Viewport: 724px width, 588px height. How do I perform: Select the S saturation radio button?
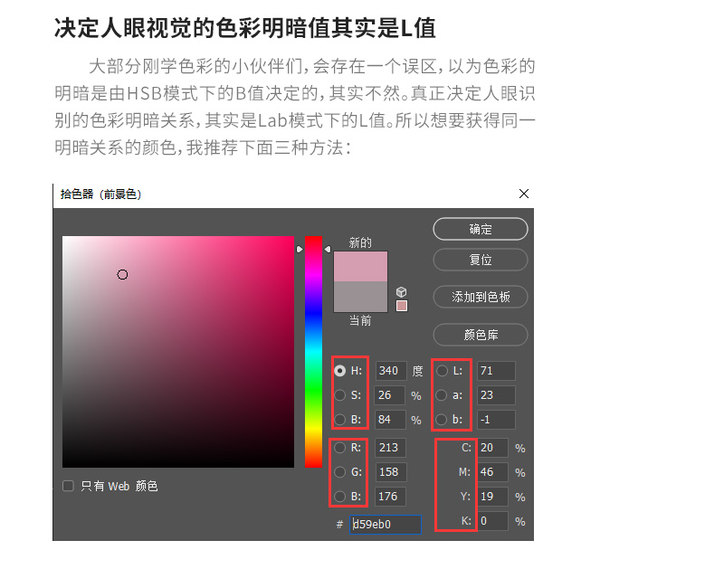[340, 395]
